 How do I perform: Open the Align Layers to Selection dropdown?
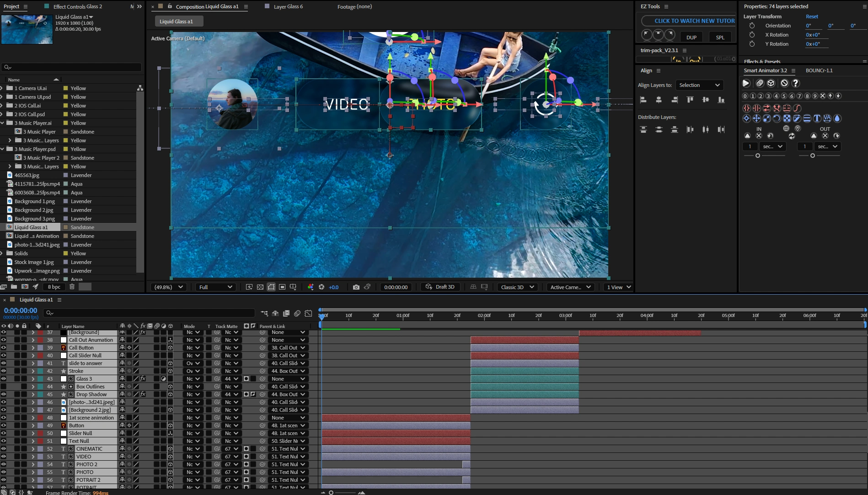(699, 85)
